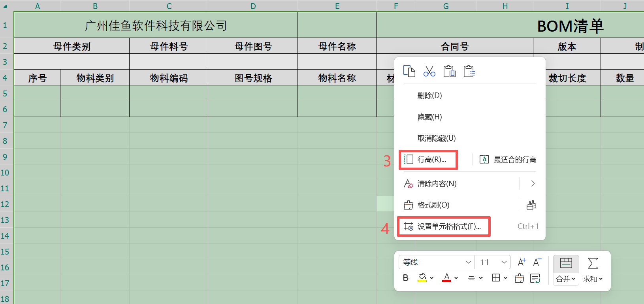The image size is (644, 304).
Task: Click the wrap text icon in mini toolbar
Action: point(535,278)
